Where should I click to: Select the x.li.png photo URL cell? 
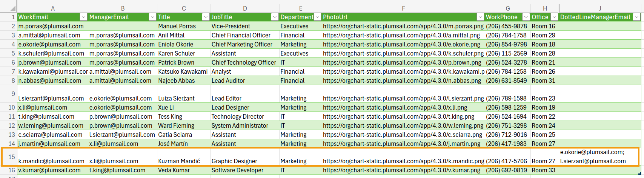(x=403, y=107)
